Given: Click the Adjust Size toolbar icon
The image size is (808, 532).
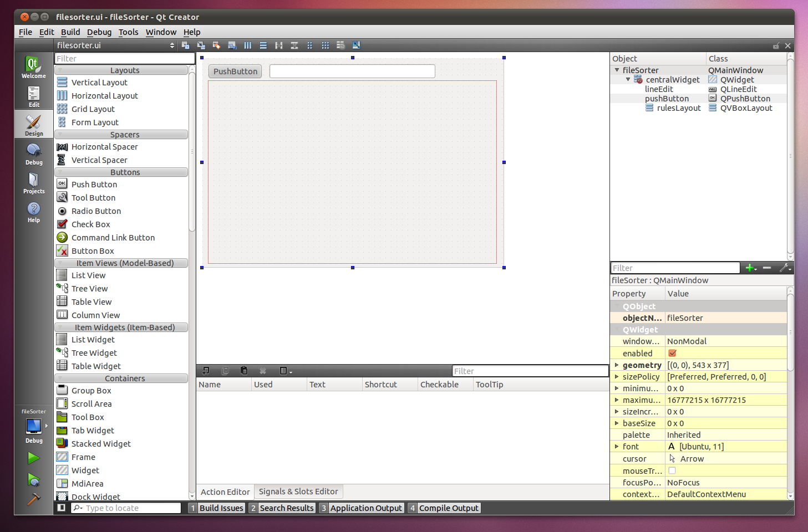Looking at the screenshot, I should tap(357, 45).
